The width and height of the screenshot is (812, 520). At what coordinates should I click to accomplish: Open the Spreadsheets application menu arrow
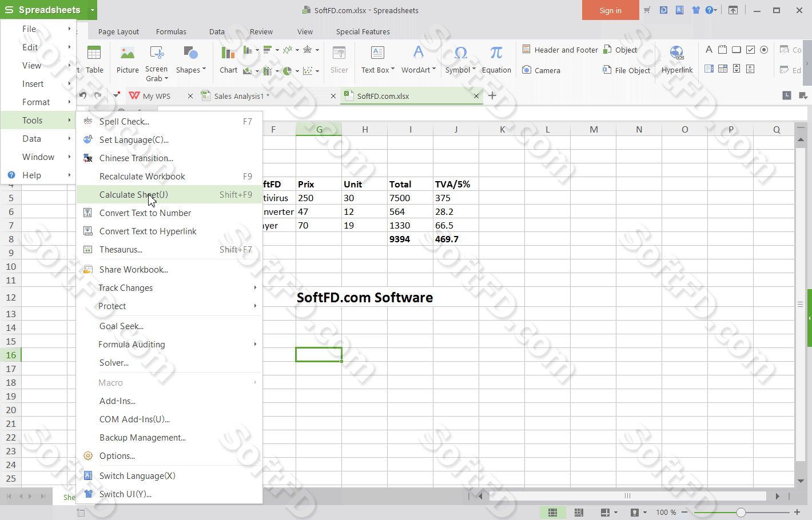tap(92, 10)
